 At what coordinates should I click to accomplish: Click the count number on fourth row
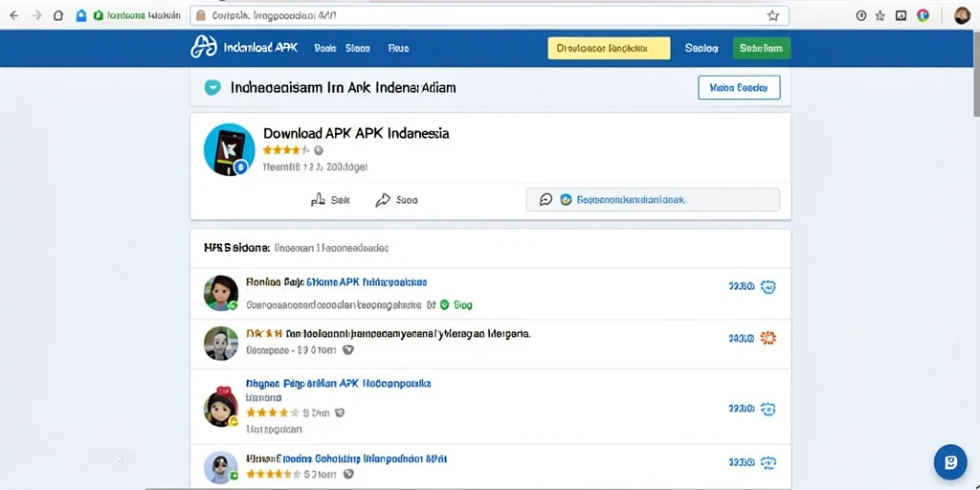click(742, 462)
